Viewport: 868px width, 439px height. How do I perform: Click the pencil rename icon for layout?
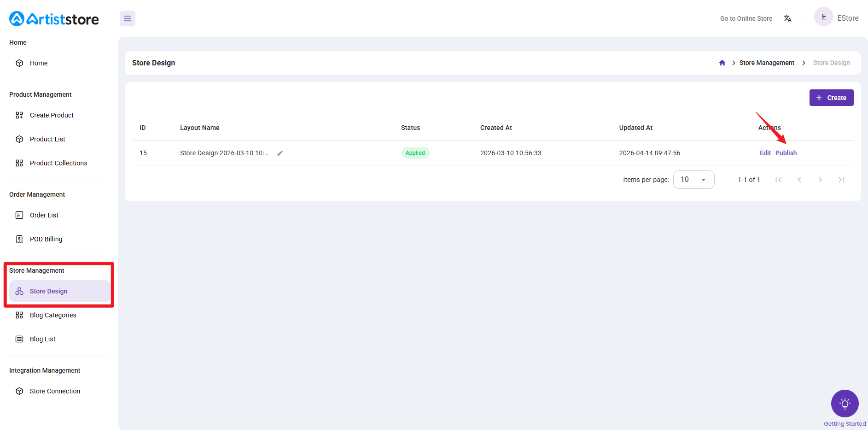click(280, 153)
